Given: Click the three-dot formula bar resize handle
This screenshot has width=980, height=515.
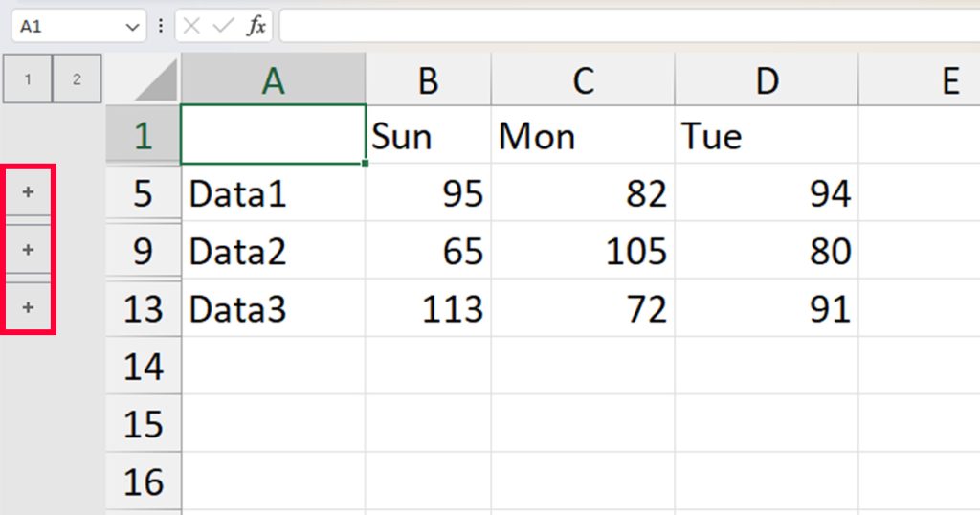Looking at the screenshot, I should (161, 26).
